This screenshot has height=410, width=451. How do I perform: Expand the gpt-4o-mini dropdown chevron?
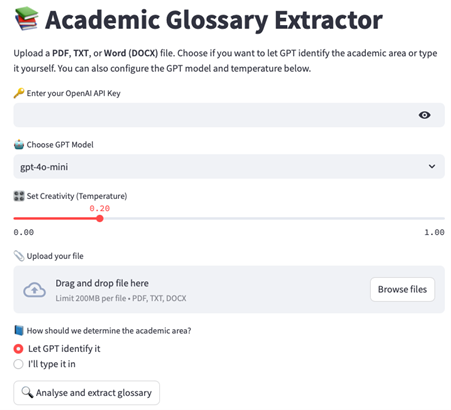click(432, 166)
